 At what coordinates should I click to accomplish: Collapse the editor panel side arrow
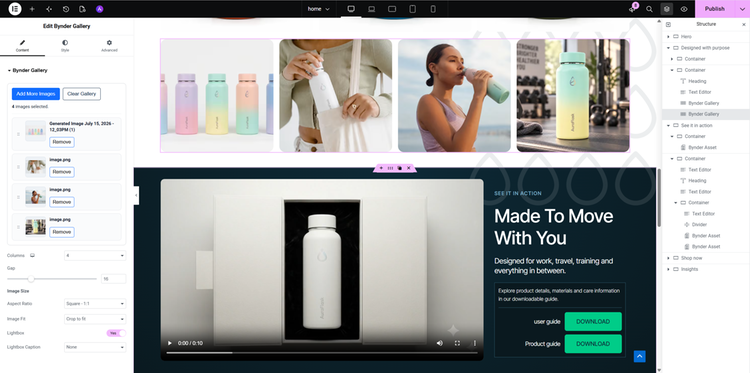click(x=136, y=196)
